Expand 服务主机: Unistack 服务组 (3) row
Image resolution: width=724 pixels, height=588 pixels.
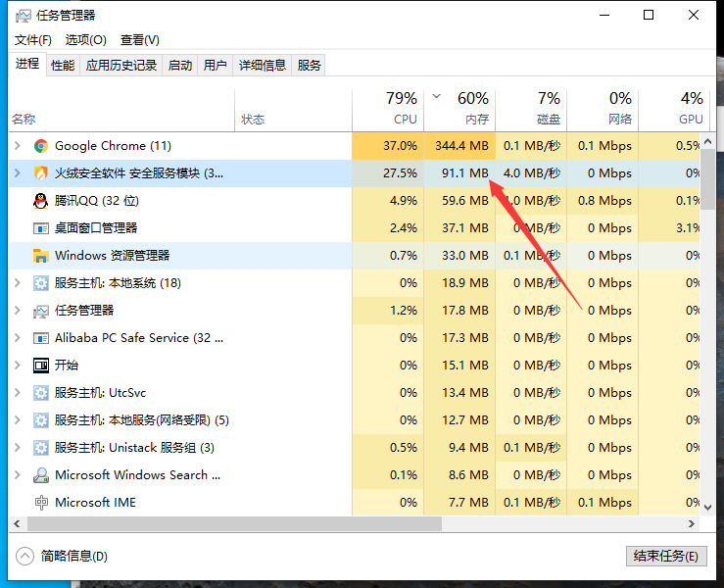[x=18, y=448]
